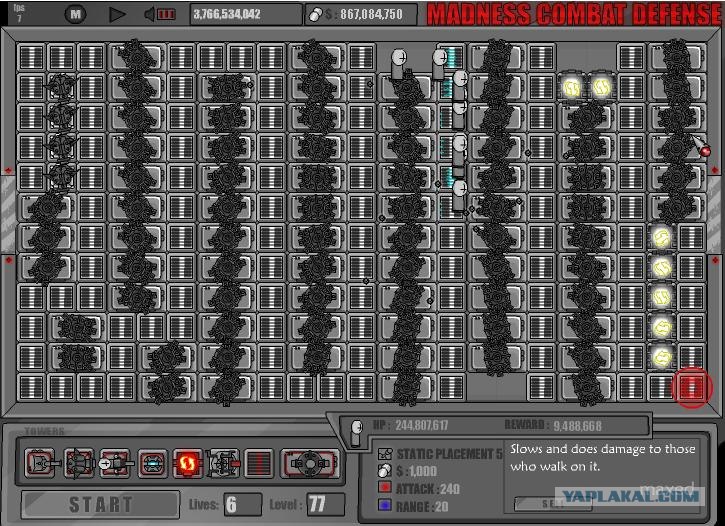This screenshot has width=725, height=526.
Task: Click the red attack stat square
Action: tap(385, 488)
